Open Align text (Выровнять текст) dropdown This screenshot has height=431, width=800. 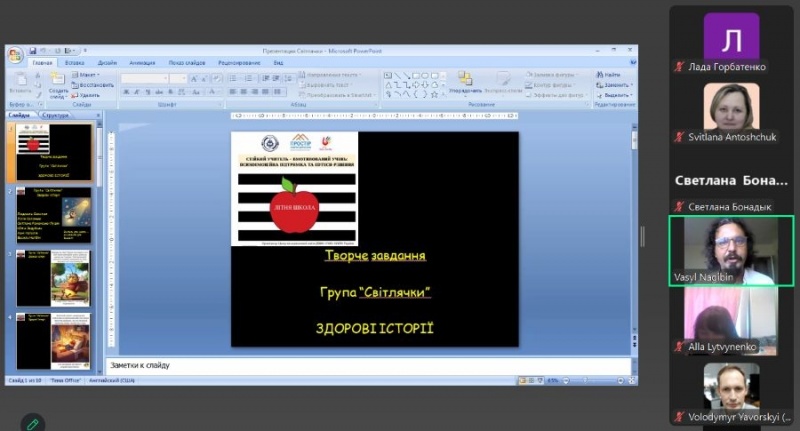coord(326,85)
